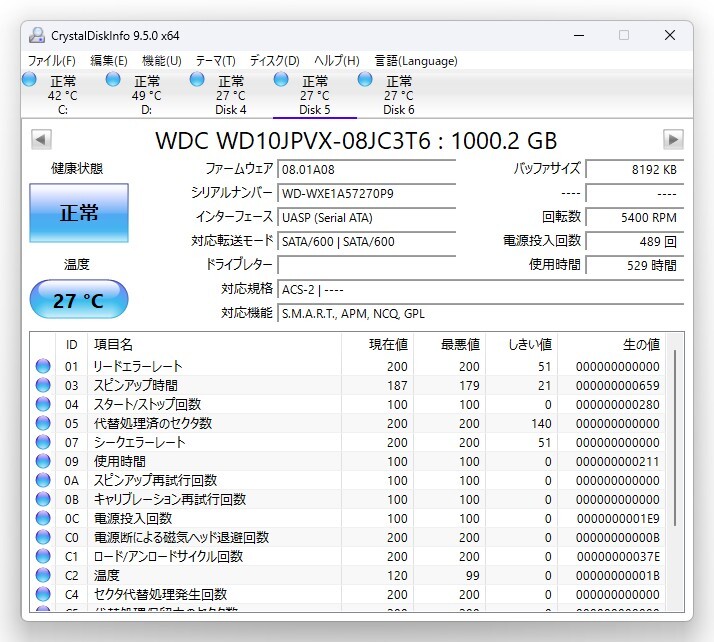Click status orb of attribute C1 ロード/アンロードサイクル回数
This screenshot has width=714, height=642.
coord(43,556)
